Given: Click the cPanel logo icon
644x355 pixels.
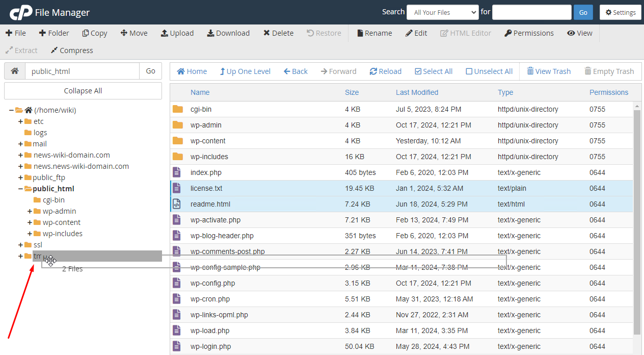Looking at the screenshot, I should pyautogui.click(x=21, y=12).
